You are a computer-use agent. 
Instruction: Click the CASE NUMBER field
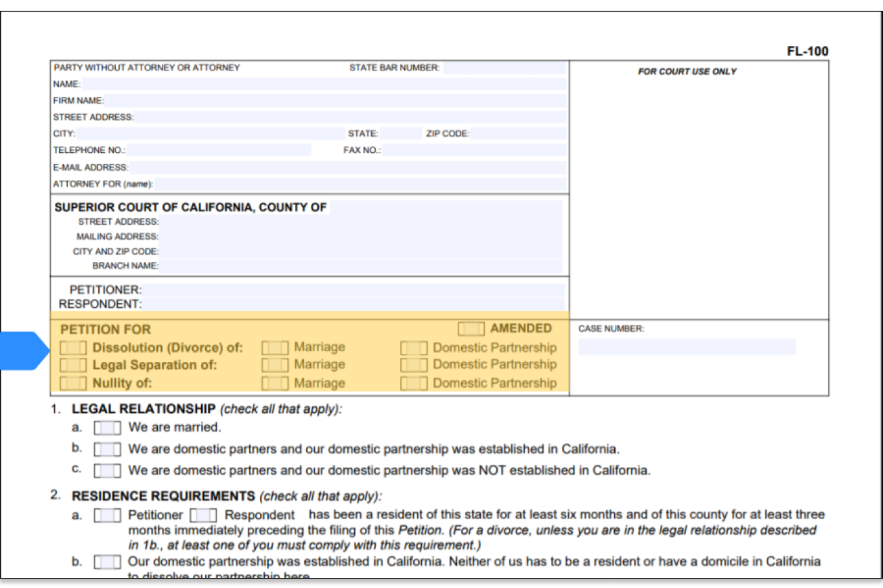(x=686, y=346)
